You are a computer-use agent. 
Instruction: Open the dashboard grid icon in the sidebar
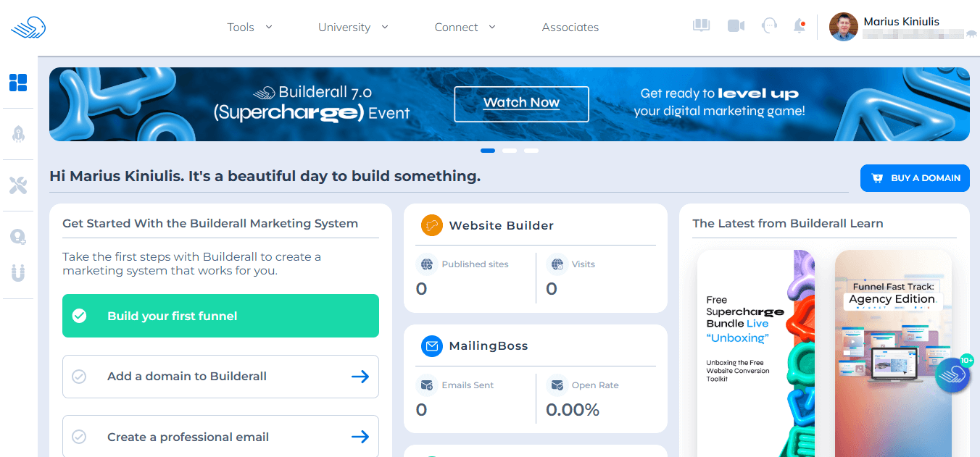coord(18,83)
